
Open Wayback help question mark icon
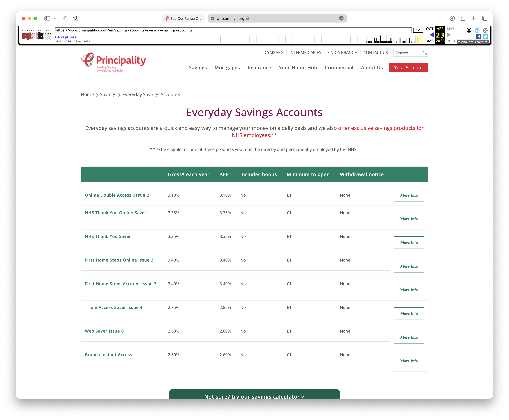coord(477,30)
